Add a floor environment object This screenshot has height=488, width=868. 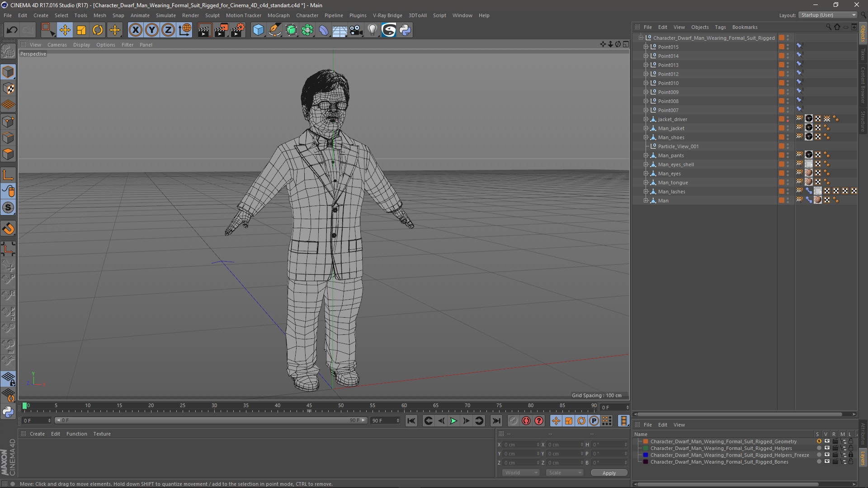tap(340, 30)
